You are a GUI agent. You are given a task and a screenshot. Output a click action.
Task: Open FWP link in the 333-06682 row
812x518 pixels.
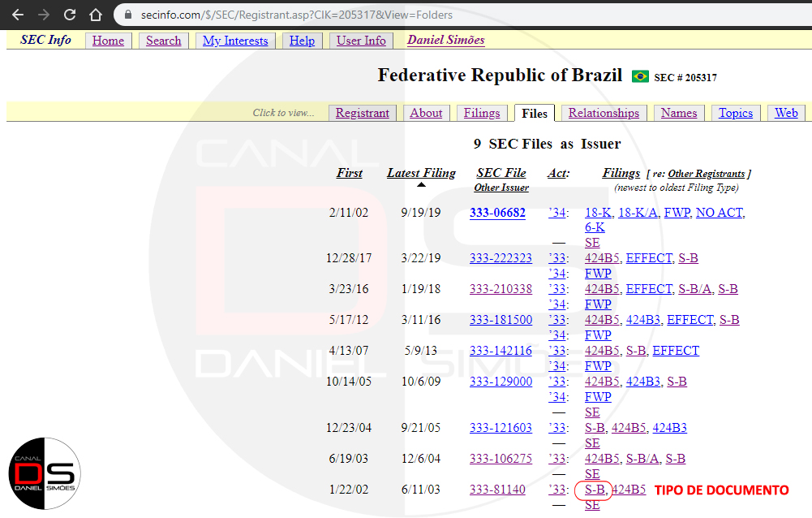pyautogui.click(x=677, y=213)
